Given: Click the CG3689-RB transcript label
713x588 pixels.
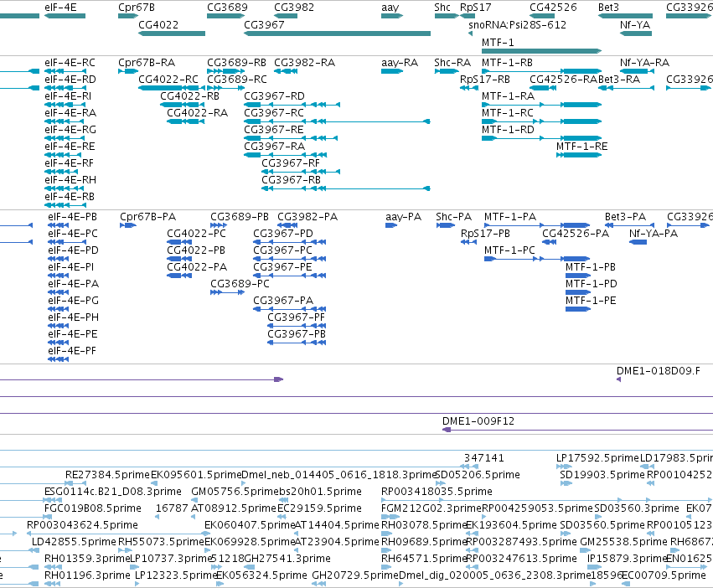Looking at the screenshot, I should point(237,62).
